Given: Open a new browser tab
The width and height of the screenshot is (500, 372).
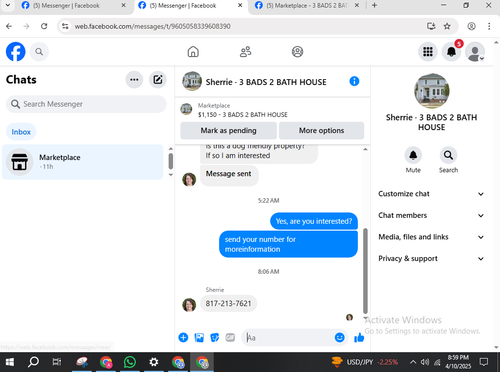Looking at the screenshot, I should (374, 5).
